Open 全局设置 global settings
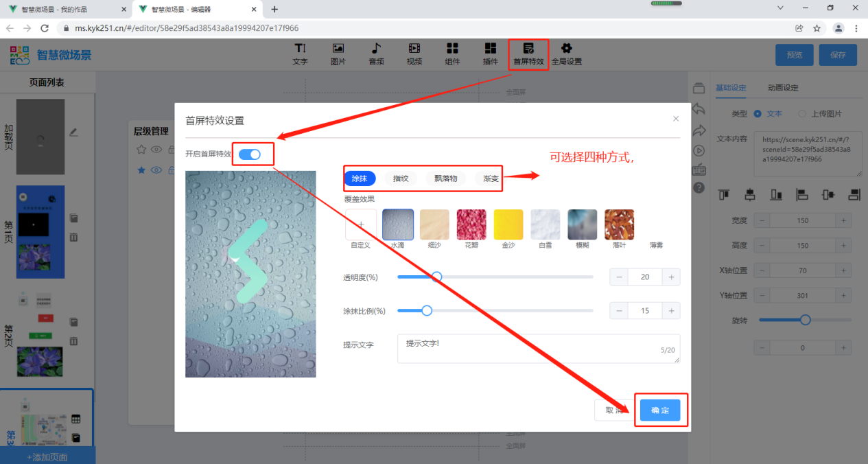The height and width of the screenshot is (464, 868). point(566,54)
